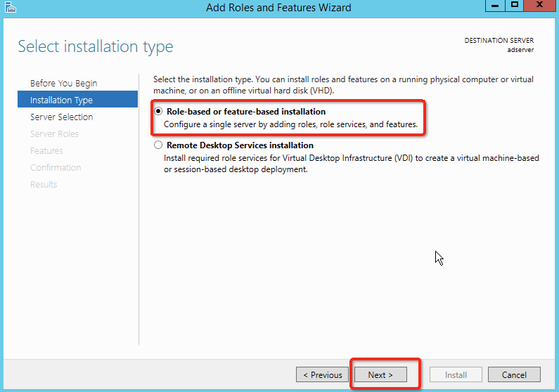Click the Server Roles step in the sidebar
The width and height of the screenshot is (559, 392).
[x=54, y=134]
